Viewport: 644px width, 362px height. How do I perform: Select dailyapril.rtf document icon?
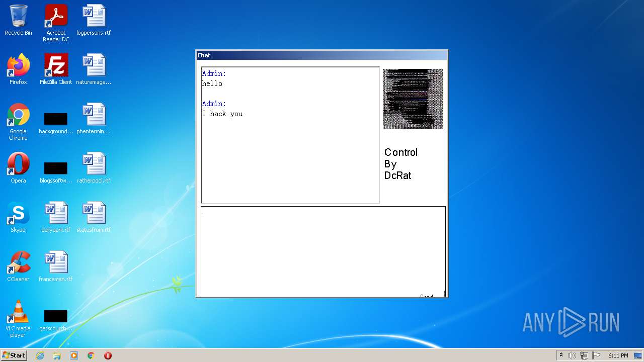[x=56, y=217]
